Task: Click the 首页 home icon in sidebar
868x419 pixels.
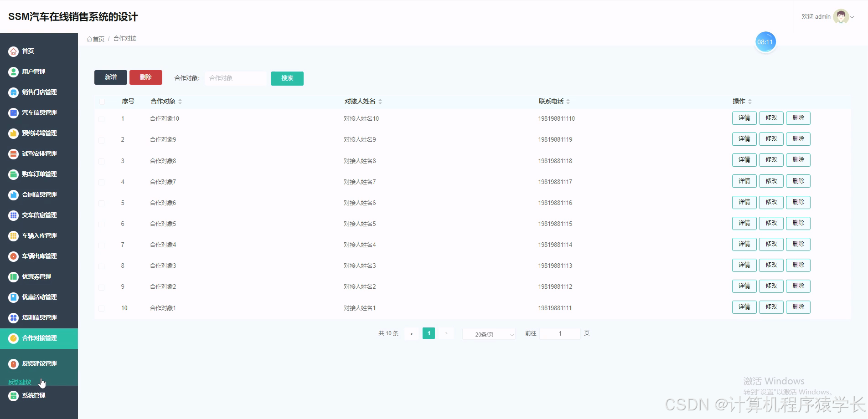Action: click(13, 51)
